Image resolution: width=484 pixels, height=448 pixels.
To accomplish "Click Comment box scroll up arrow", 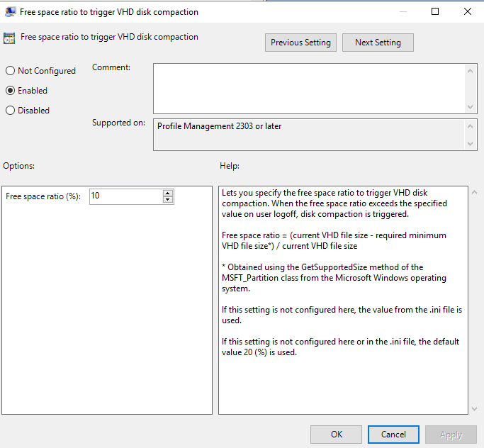I will [470, 71].
